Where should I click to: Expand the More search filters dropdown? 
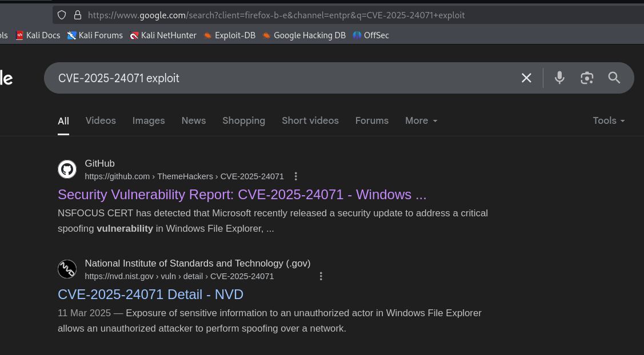click(421, 120)
